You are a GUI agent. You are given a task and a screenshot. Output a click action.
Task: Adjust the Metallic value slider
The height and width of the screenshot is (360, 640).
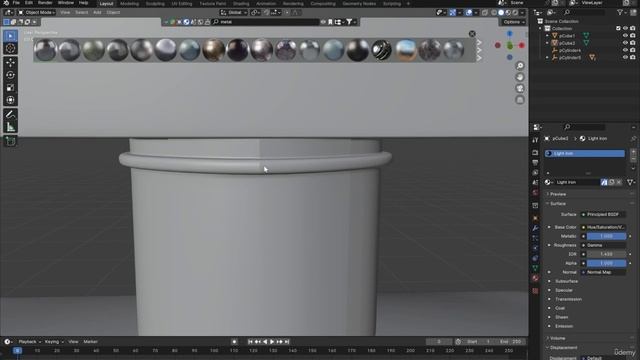pos(606,236)
